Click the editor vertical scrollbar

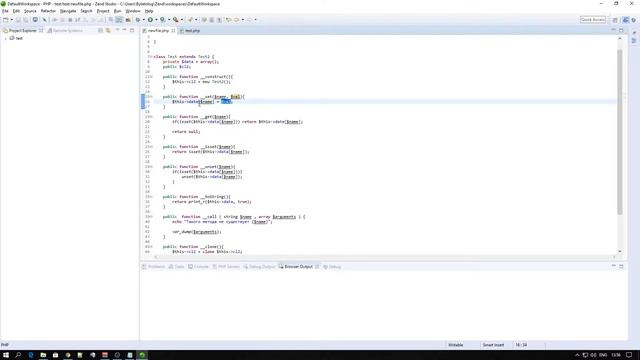point(620,131)
